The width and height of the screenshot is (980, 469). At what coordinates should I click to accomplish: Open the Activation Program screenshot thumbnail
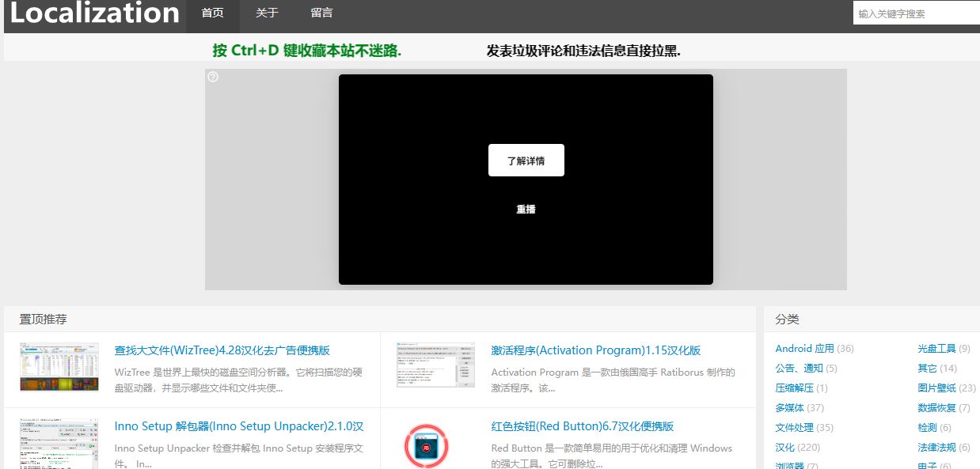(435, 365)
